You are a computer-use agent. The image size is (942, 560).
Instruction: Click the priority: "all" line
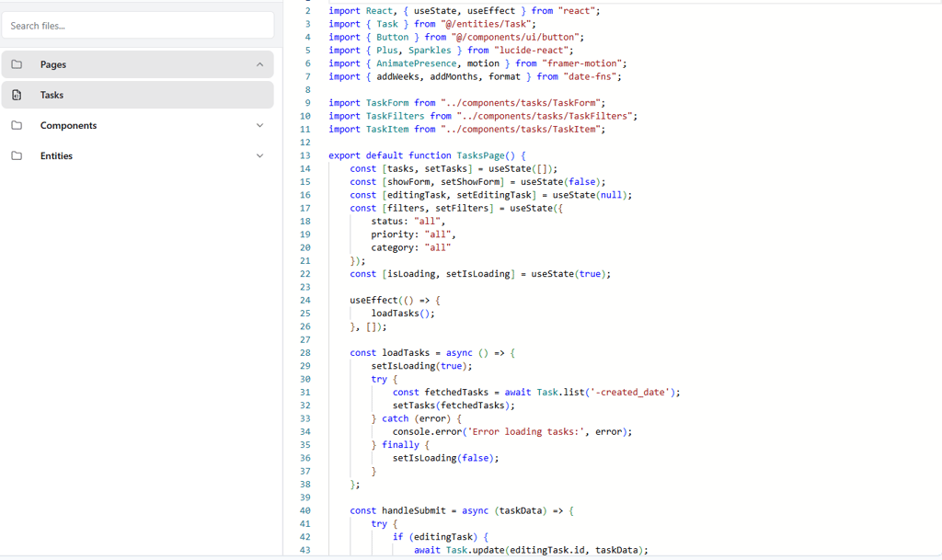click(413, 234)
